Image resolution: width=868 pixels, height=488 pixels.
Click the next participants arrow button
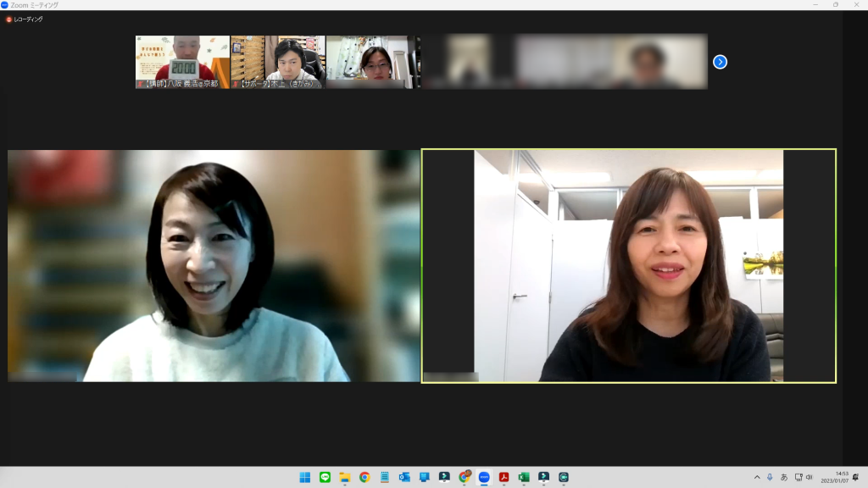click(720, 62)
